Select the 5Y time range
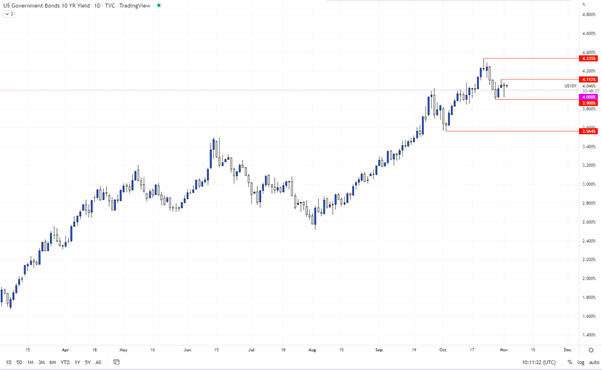The height and width of the screenshot is (370, 602). tap(88, 362)
